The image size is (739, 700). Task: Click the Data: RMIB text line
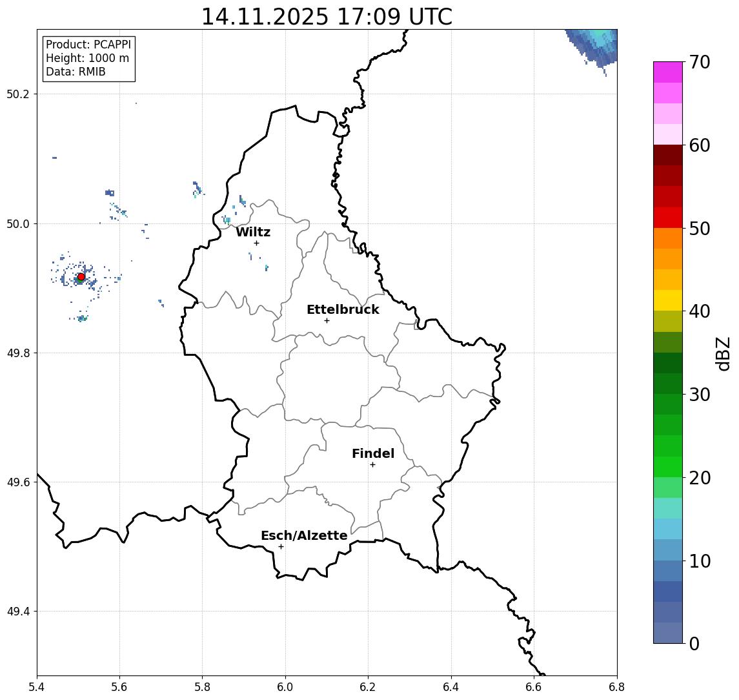pos(76,72)
